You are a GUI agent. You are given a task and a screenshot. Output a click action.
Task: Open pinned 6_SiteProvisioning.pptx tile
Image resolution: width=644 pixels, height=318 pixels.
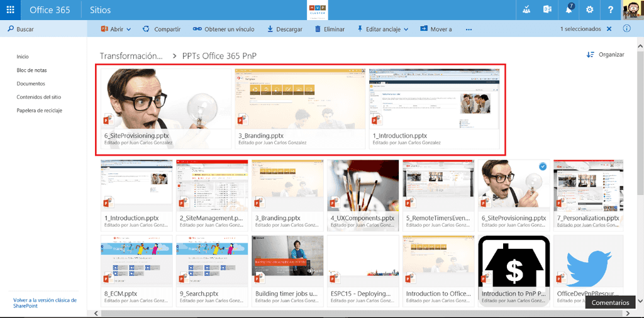(166, 108)
